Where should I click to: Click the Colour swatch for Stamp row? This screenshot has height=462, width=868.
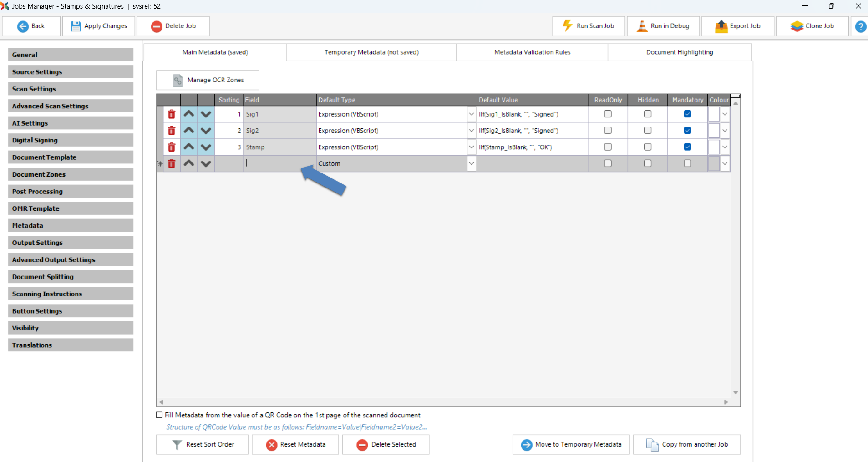click(714, 147)
